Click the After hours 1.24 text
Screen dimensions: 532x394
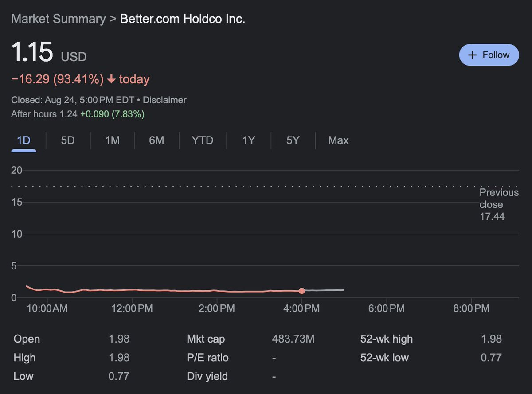[x=45, y=114]
